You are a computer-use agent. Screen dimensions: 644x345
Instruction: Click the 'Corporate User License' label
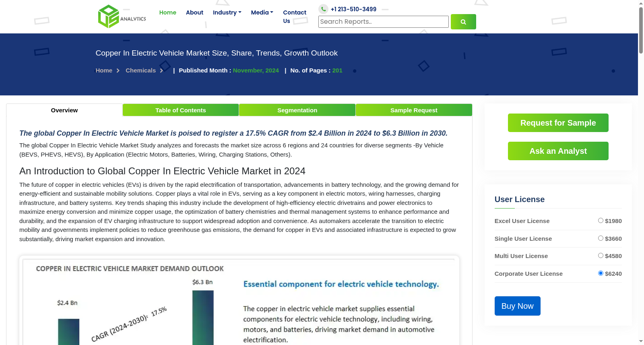click(528, 274)
